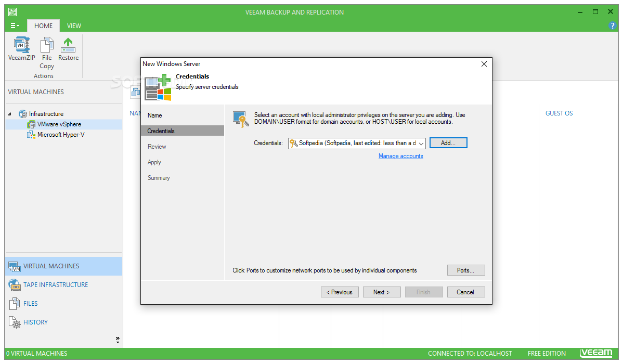Click the Ports... button

coord(465,270)
